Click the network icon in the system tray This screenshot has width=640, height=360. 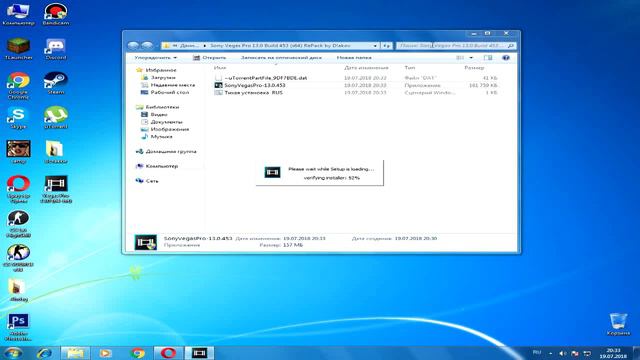(587, 353)
